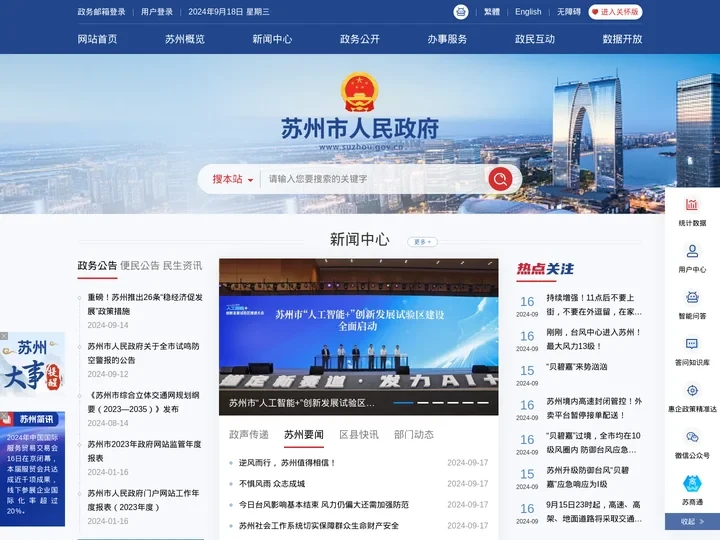The width and height of the screenshot is (720, 540).
Task: Open "贝碧嘉"过境 全市均在10级风圈内 topic
Action: coord(593,442)
